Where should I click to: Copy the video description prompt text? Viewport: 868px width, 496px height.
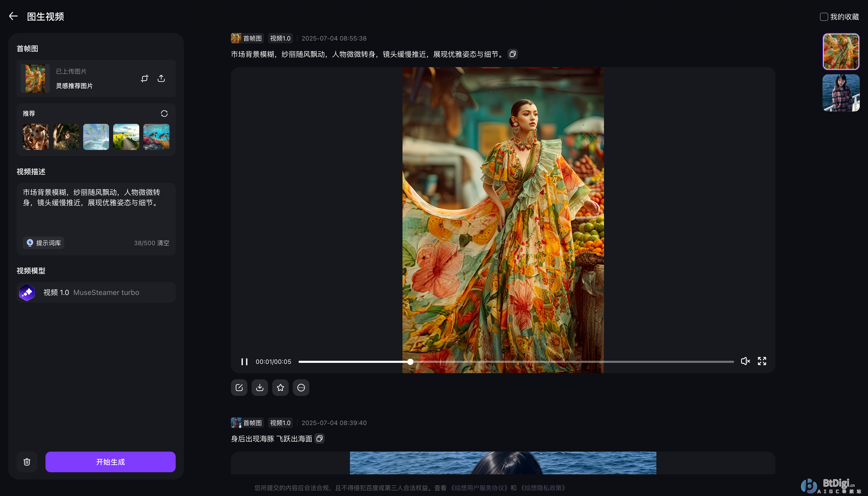click(x=513, y=53)
